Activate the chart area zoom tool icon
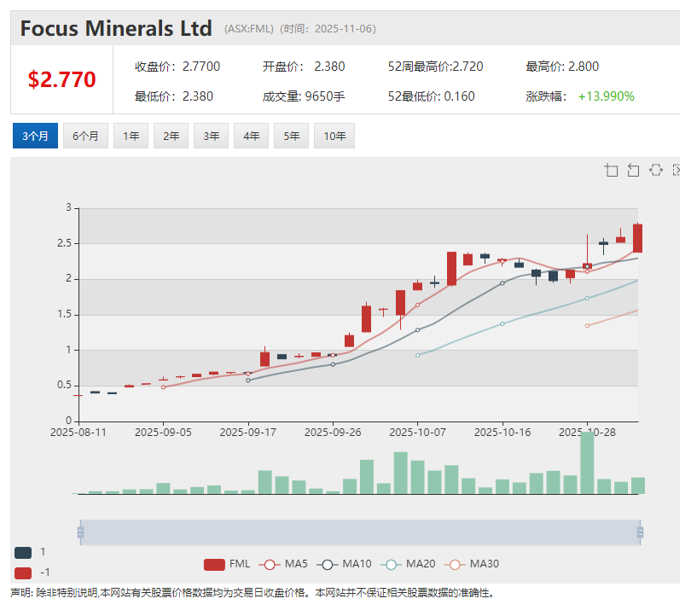Image resolution: width=691 pixels, height=616 pixels. 611,170
